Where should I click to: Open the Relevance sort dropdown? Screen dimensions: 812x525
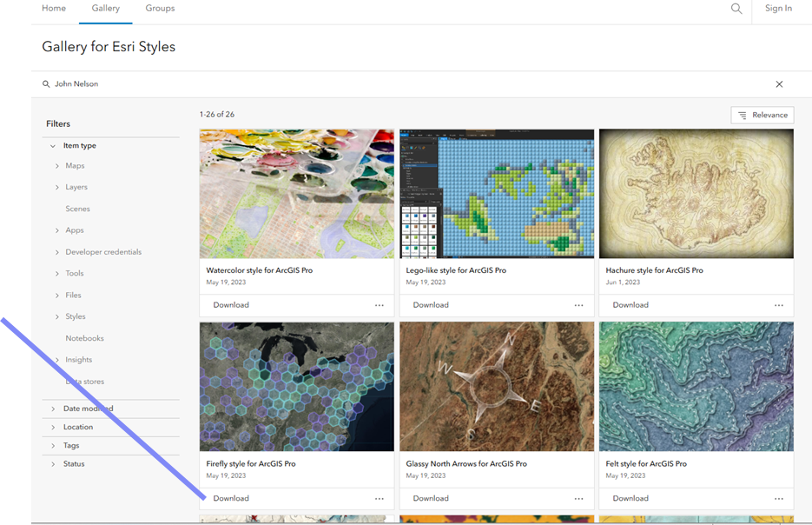tap(762, 115)
